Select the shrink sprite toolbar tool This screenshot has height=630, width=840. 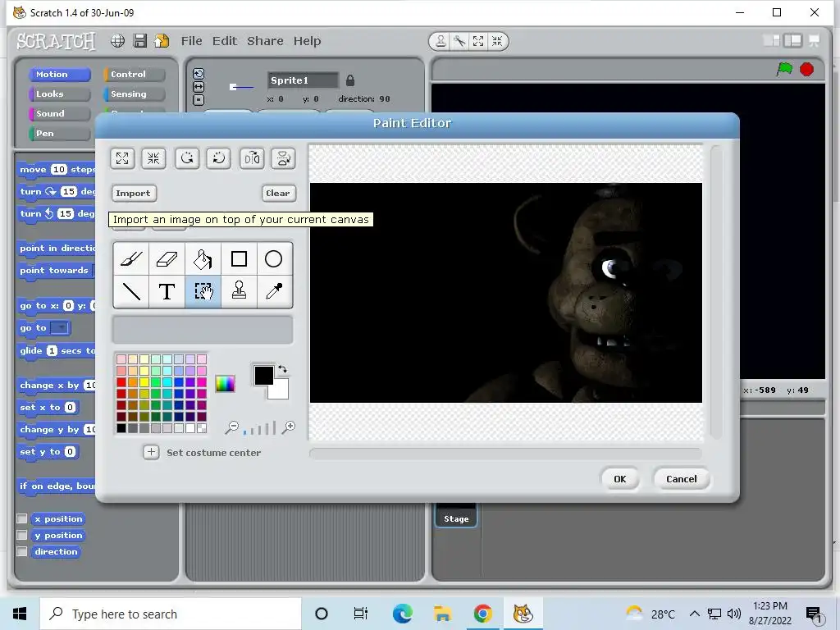(497, 41)
